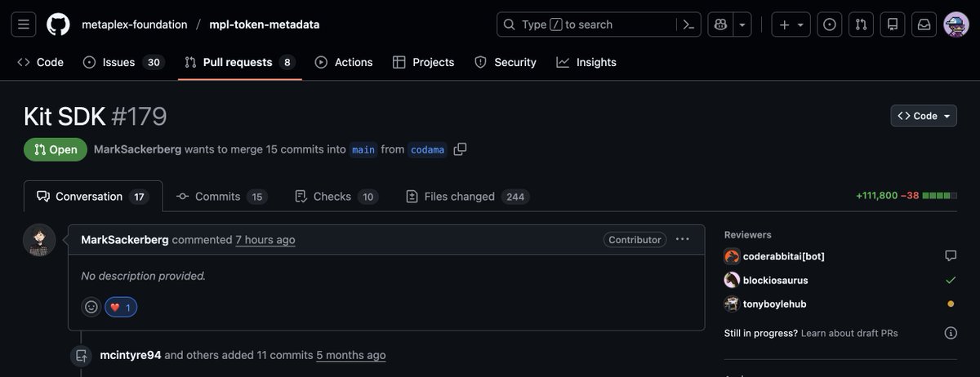
Task: Go to GitHub home via logo
Action: [58, 24]
